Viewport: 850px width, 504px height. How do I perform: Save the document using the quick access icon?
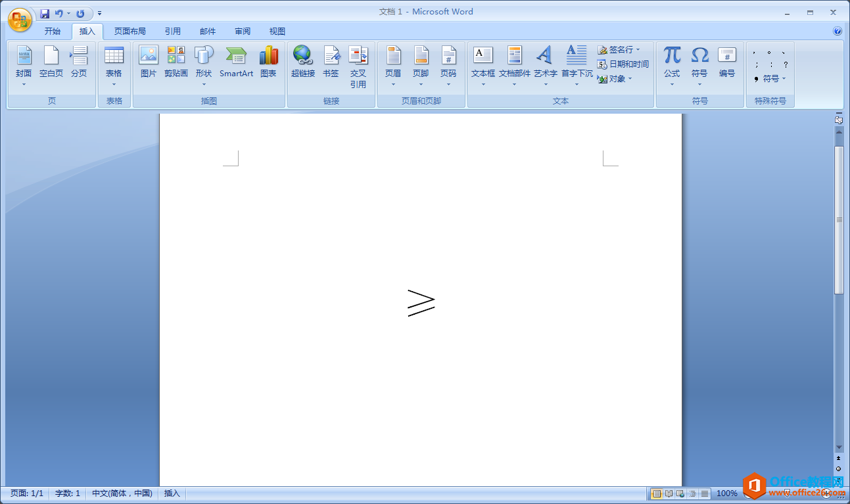pos(45,13)
